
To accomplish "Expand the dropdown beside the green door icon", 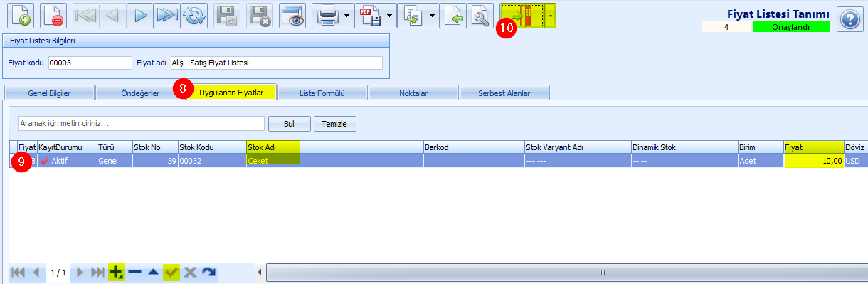I will coord(550,15).
